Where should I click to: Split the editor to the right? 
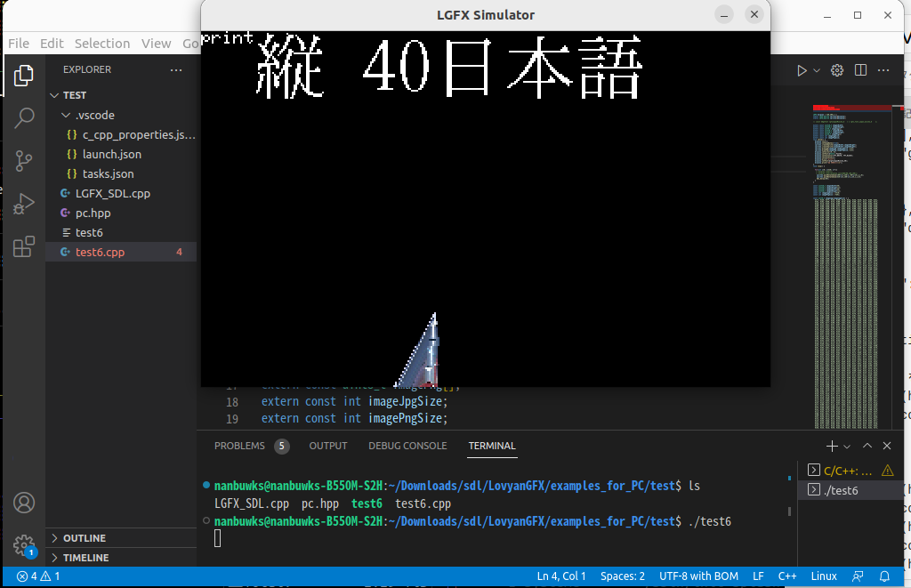pos(860,70)
